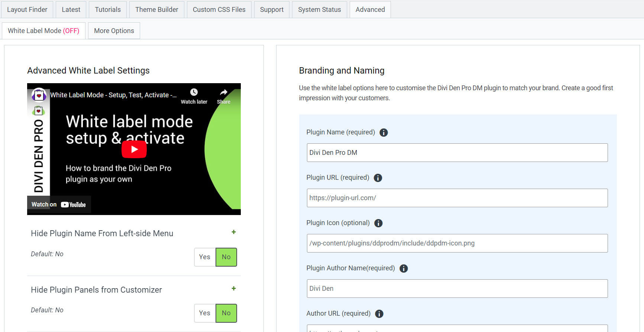Click the Plugin Name info icon
This screenshot has width=644, height=332.
tap(384, 133)
